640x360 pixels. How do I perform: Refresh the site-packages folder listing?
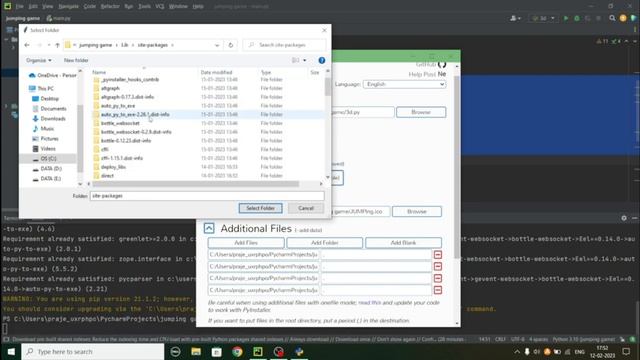coord(231,45)
